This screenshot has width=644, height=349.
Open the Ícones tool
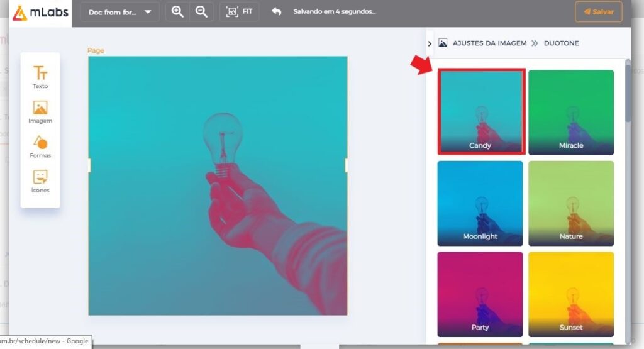pyautogui.click(x=40, y=181)
